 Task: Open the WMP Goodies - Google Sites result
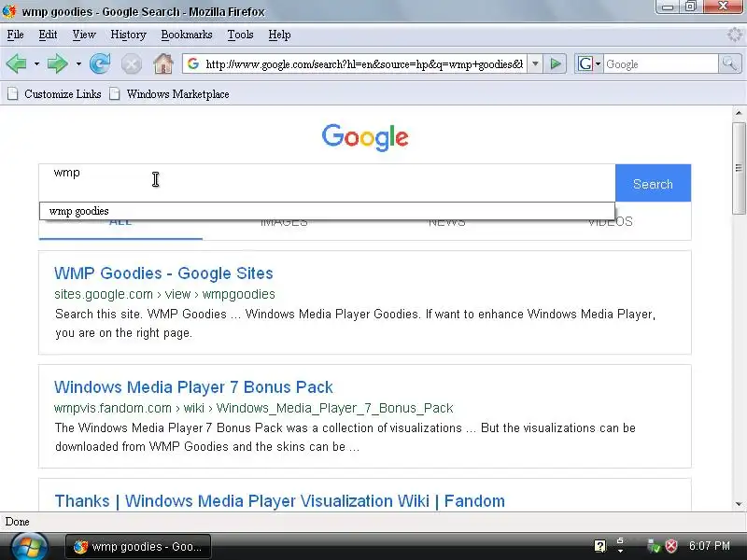click(163, 273)
